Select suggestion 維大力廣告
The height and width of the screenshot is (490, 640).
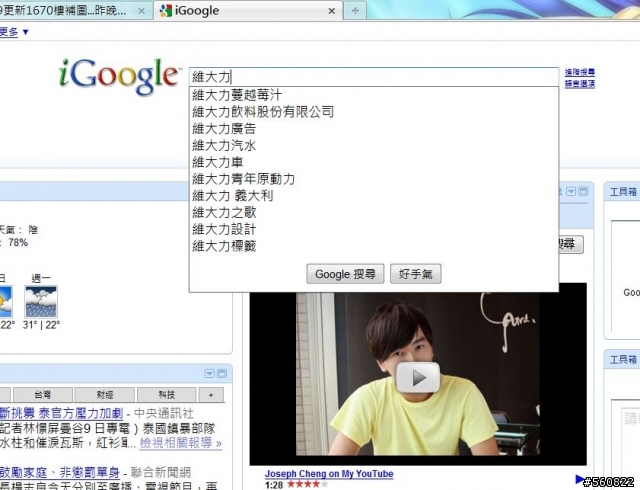[x=373, y=129]
